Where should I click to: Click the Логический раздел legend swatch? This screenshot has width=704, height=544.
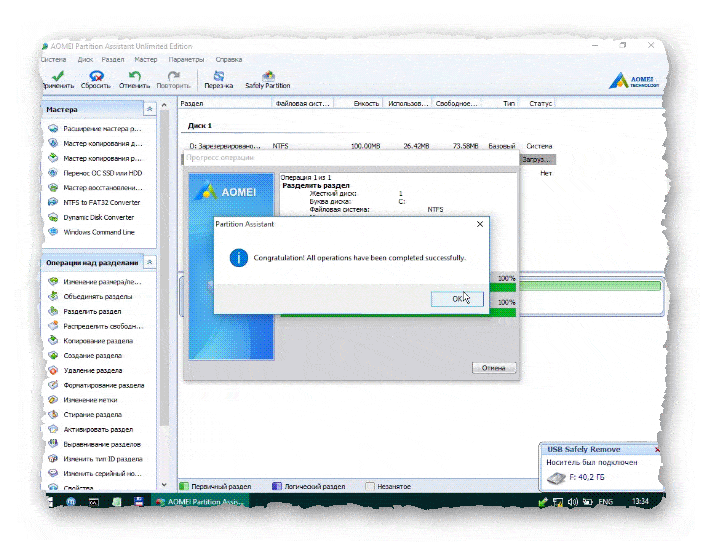277,486
